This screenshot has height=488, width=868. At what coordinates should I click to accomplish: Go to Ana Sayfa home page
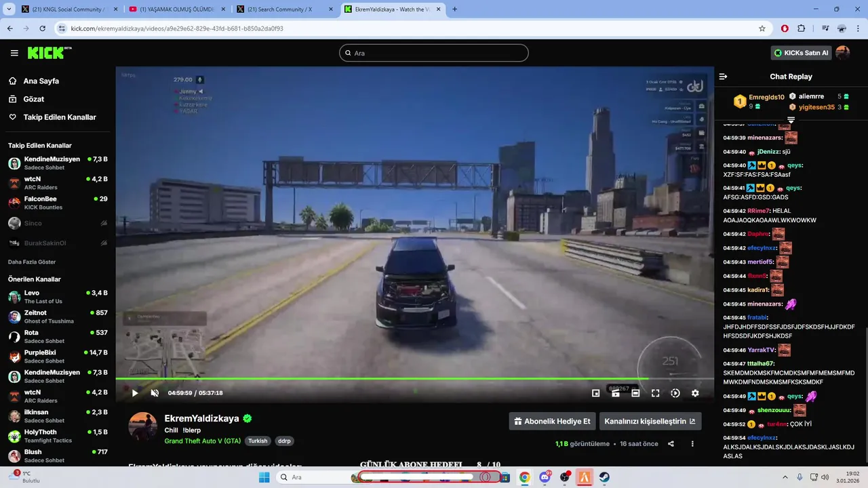click(41, 81)
